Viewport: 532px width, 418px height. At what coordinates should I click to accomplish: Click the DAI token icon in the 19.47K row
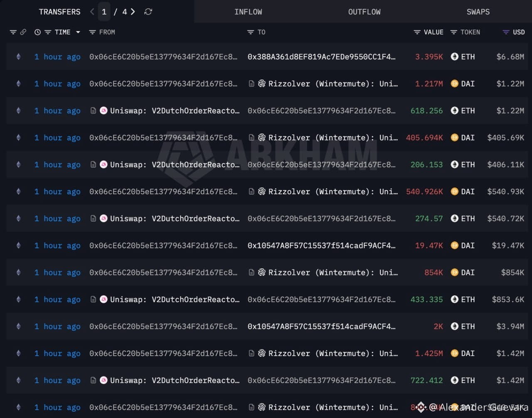click(x=455, y=245)
